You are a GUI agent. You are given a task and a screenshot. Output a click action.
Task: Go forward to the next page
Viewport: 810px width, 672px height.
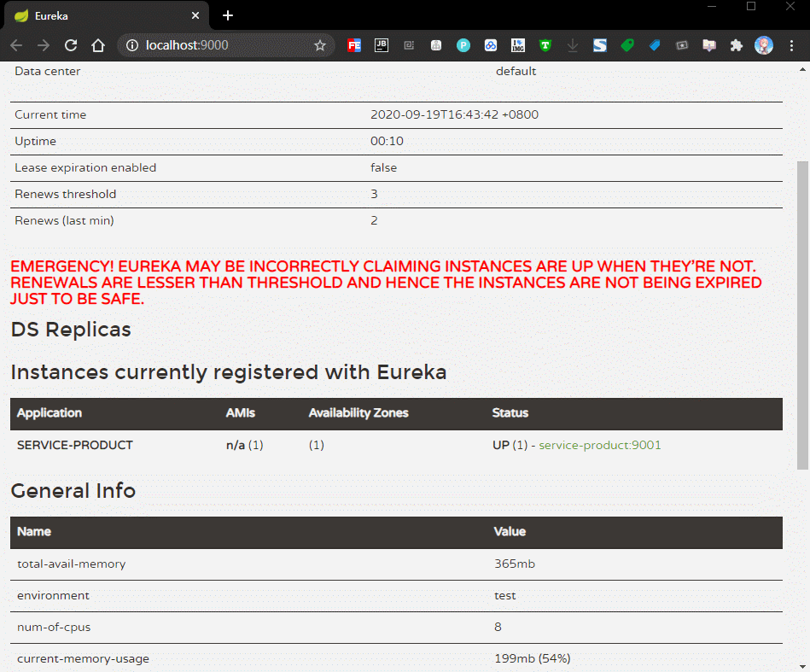(x=44, y=45)
